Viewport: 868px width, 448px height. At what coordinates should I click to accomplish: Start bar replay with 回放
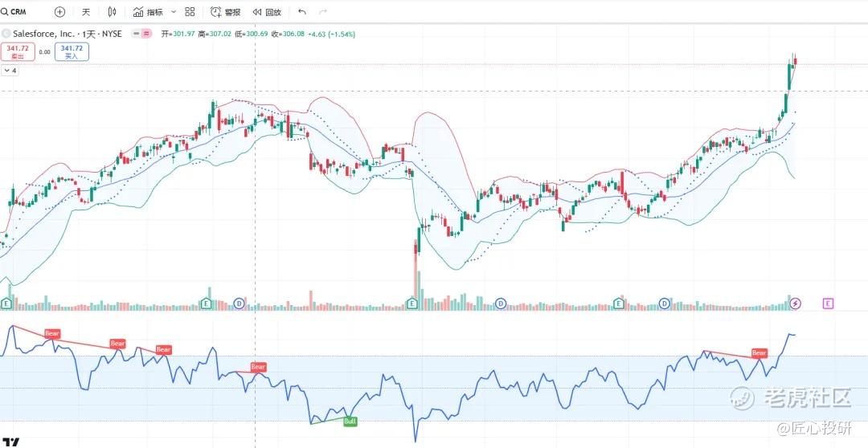tap(267, 11)
